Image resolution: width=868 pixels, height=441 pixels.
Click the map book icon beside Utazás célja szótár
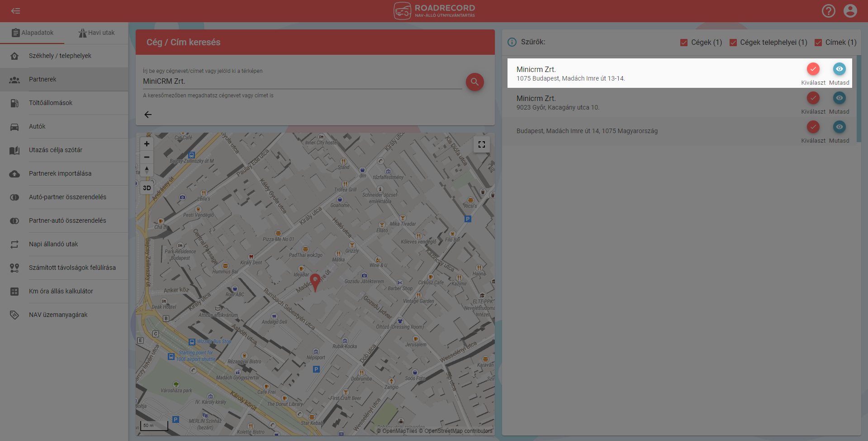coord(14,150)
